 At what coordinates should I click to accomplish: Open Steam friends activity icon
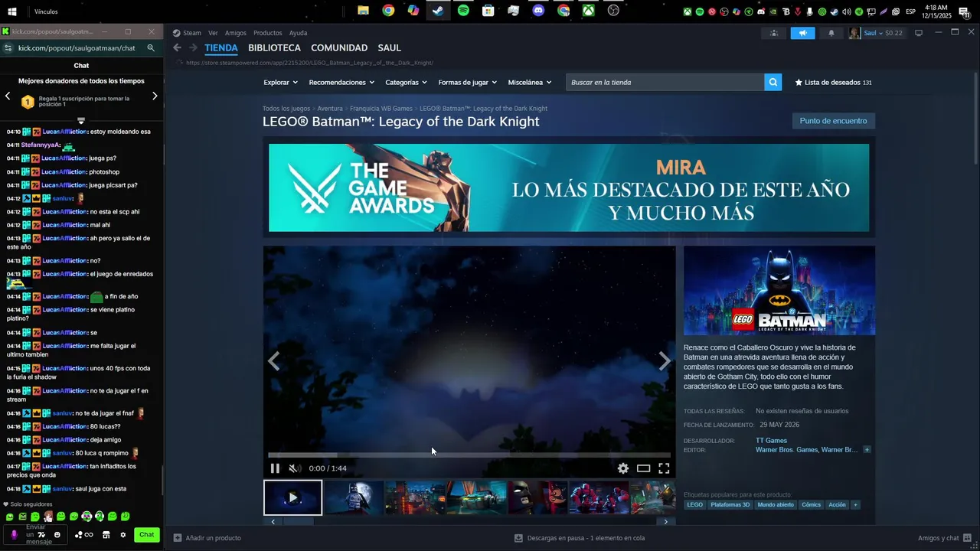[x=773, y=33]
